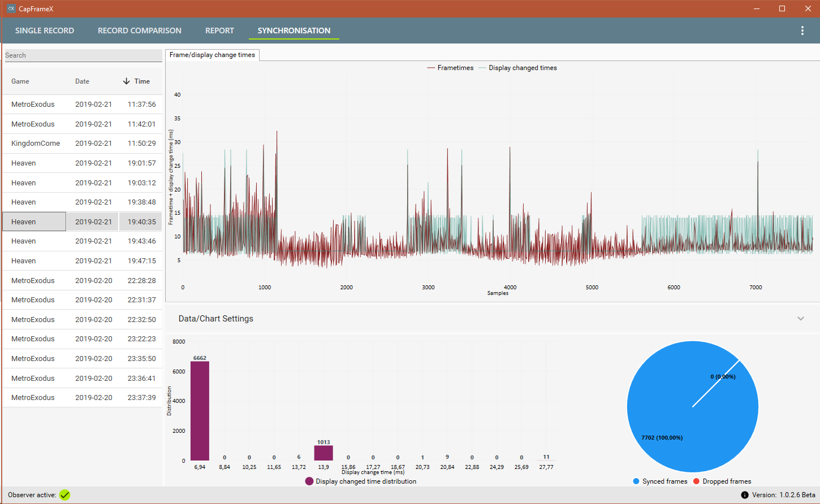Click the 1013 distribution bar
Image resolution: width=820 pixels, height=504 pixels.
click(x=323, y=453)
